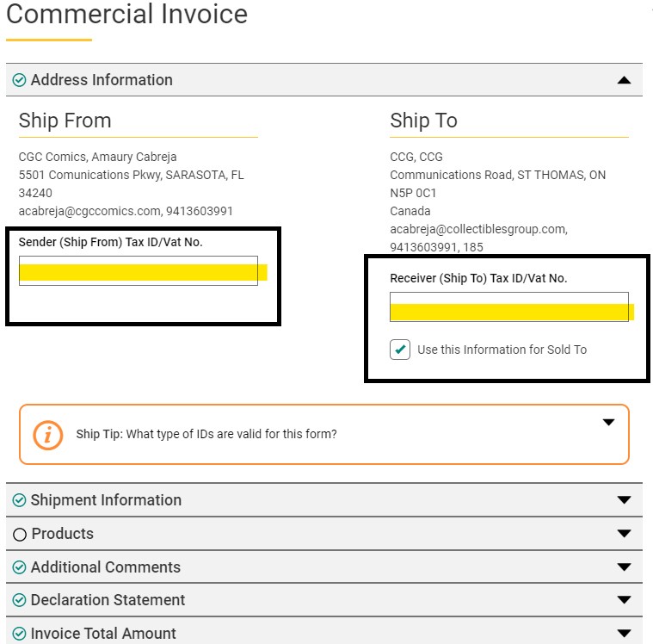This screenshot has height=644, width=653.
Task: Expand the Products section with its arrow
Action: point(624,534)
